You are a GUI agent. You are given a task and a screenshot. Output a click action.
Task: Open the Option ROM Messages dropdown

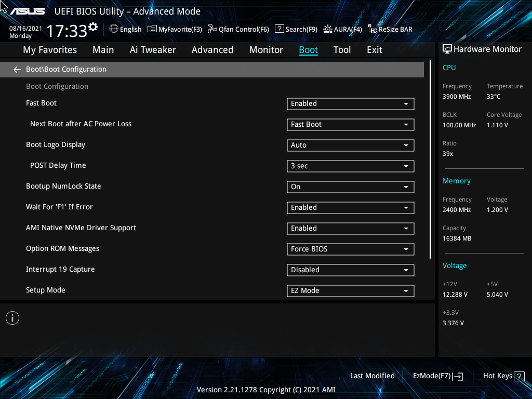[351, 249]
